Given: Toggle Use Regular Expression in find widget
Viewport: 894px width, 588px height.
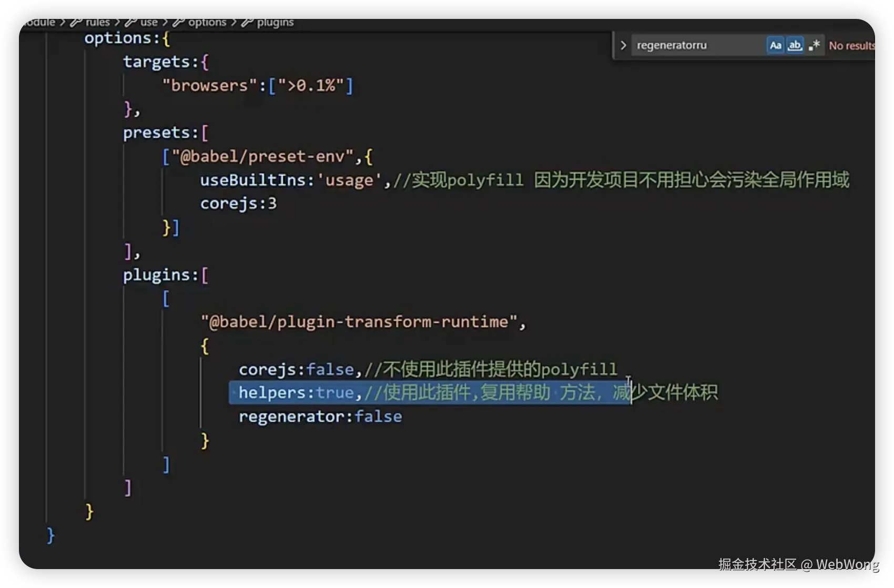Looking at the screenshot, I should tap(814, 45).
